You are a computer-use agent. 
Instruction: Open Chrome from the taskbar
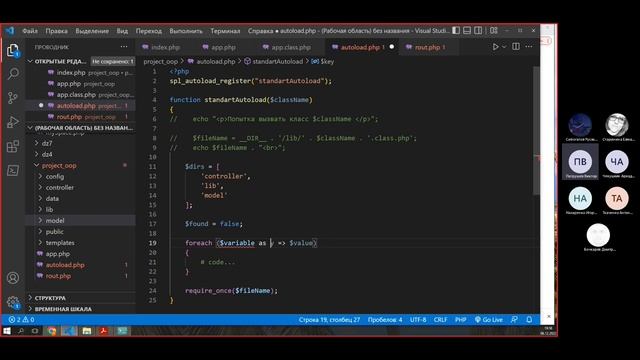tap(52, 331)
